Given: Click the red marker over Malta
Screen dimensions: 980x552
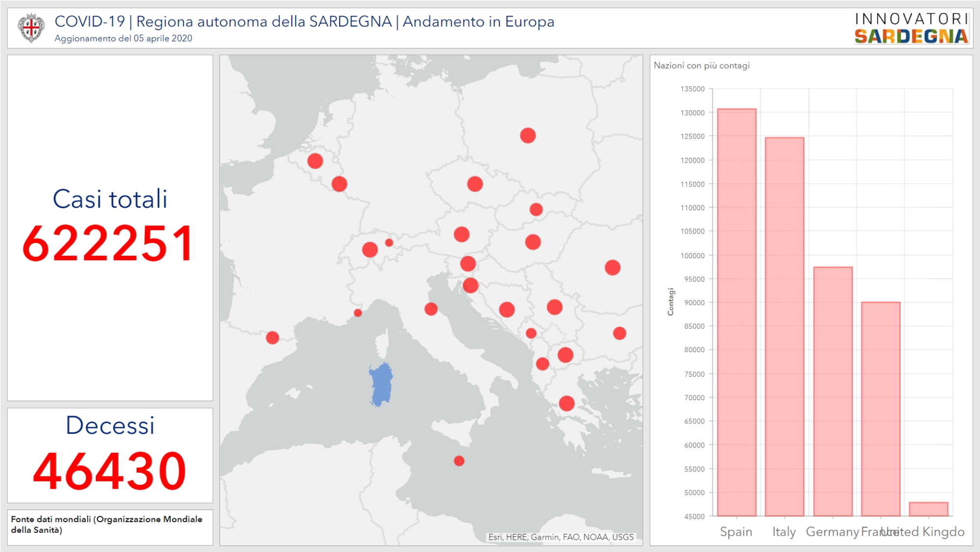Looking at the screenshot, I should [x=459, y=461].
